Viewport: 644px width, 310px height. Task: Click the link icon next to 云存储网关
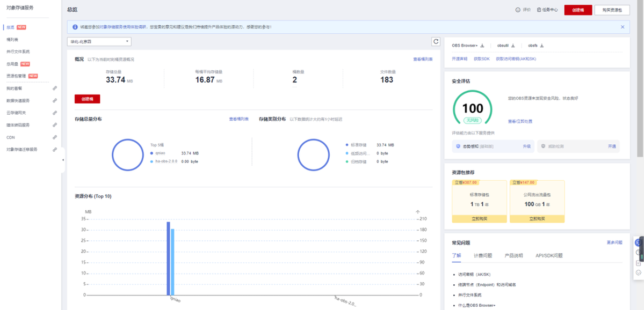(55, 113)
